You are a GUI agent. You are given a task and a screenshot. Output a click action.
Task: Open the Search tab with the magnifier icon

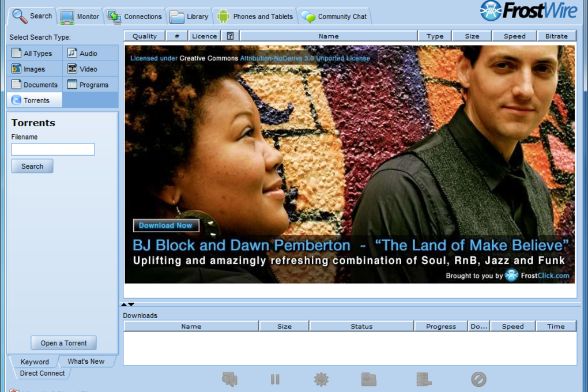click(32, 16)
